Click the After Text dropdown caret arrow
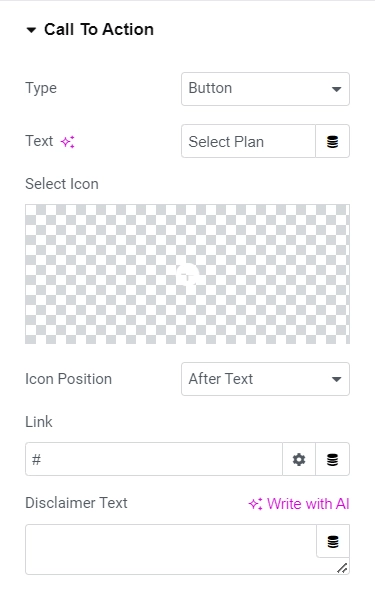Image resolution: width=375 pixels, height=590 pixels. 336,379
